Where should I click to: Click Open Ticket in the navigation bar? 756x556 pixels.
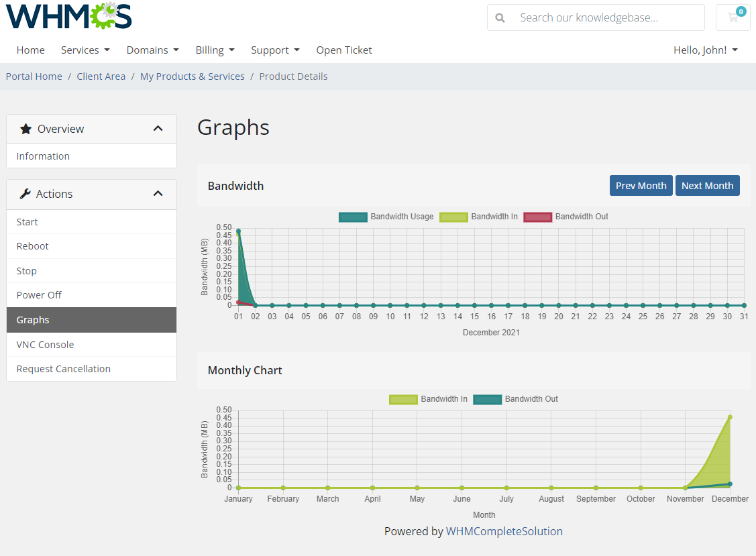[343, 50]
